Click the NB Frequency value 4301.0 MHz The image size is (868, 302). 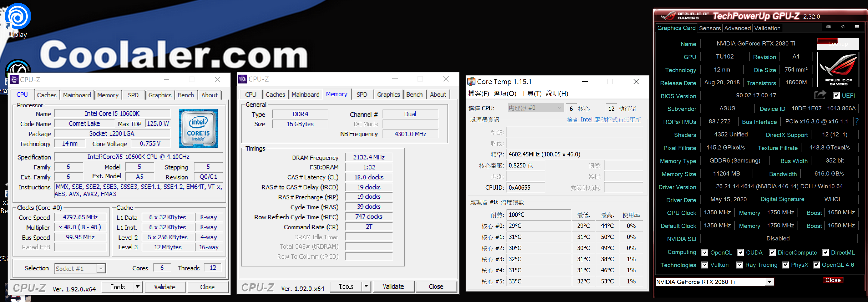tap(410, 134)
